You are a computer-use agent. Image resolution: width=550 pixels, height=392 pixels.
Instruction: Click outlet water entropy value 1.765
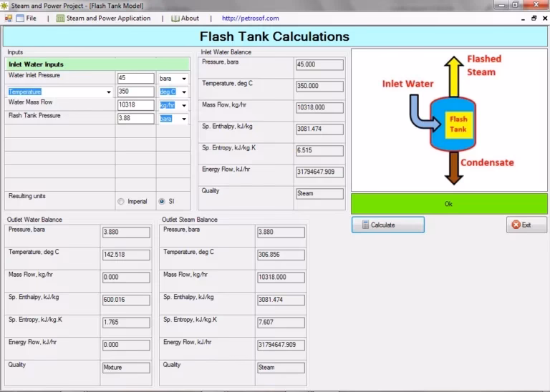[x=126, y=323]
